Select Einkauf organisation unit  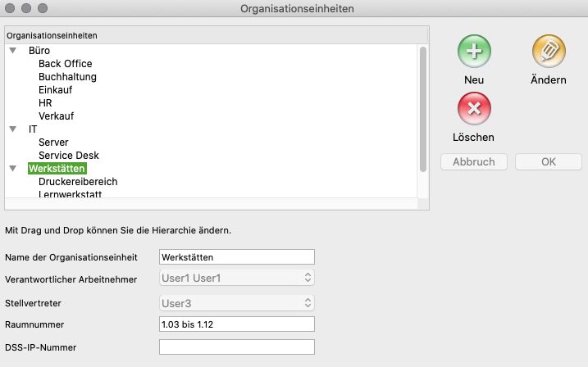coord(55,90)
